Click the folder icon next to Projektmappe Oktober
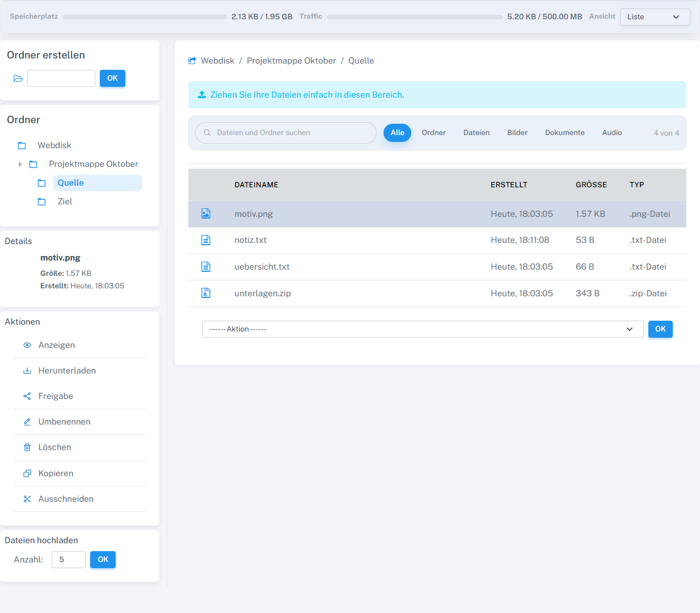 [33, 164]
